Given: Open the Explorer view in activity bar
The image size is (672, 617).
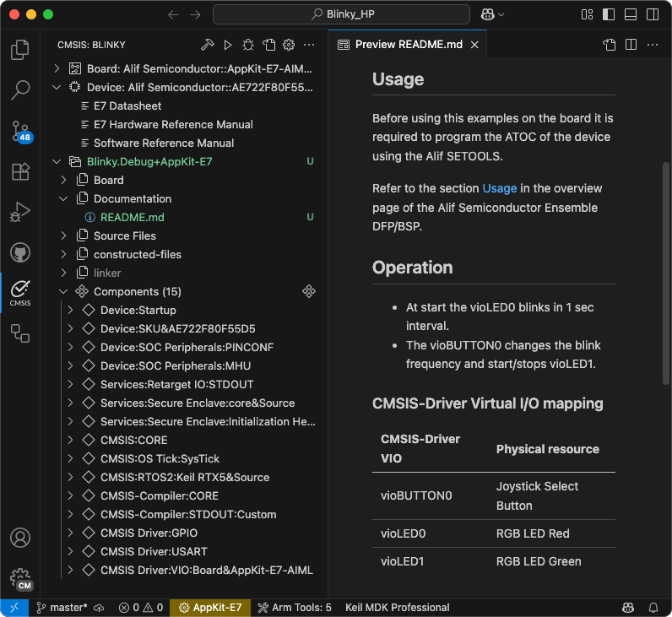Looking at the screenshot, I should point(20,50).
